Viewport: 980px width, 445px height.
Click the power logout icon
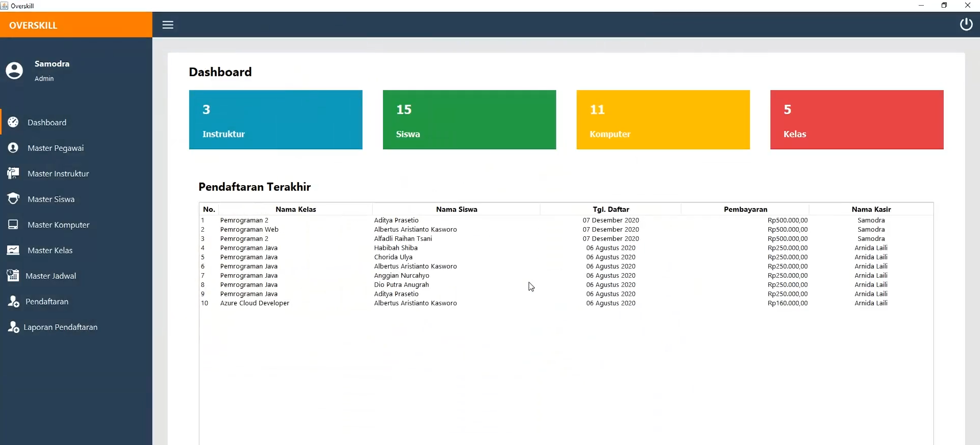(x=966, y=25)
